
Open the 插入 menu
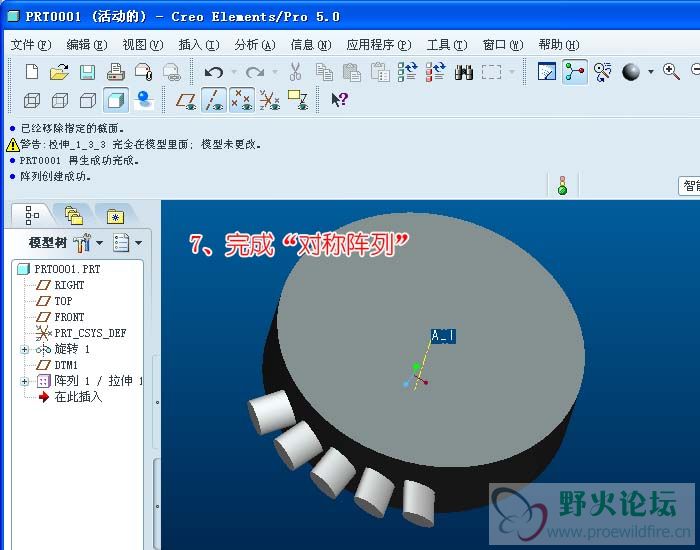[199, 45]
